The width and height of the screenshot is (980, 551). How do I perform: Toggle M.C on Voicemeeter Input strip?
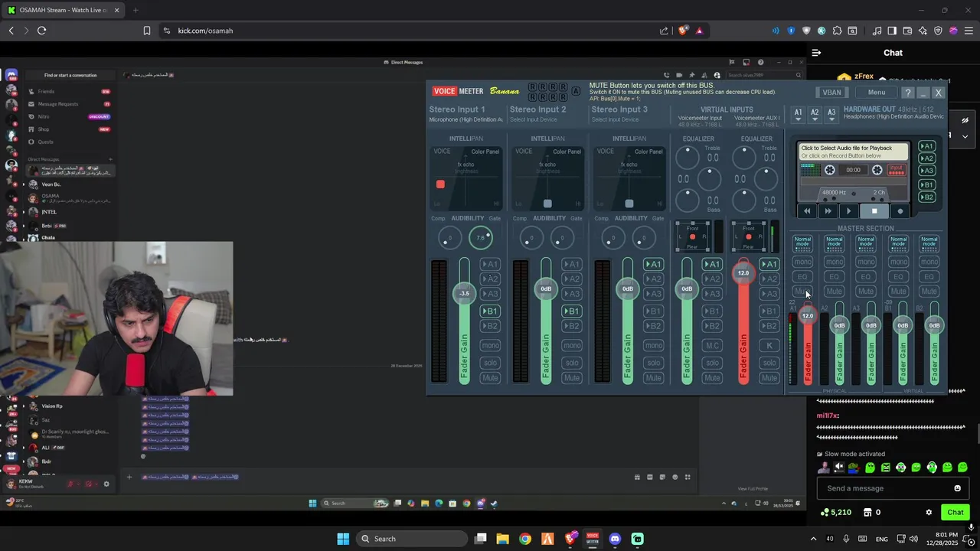coord(712,345)
